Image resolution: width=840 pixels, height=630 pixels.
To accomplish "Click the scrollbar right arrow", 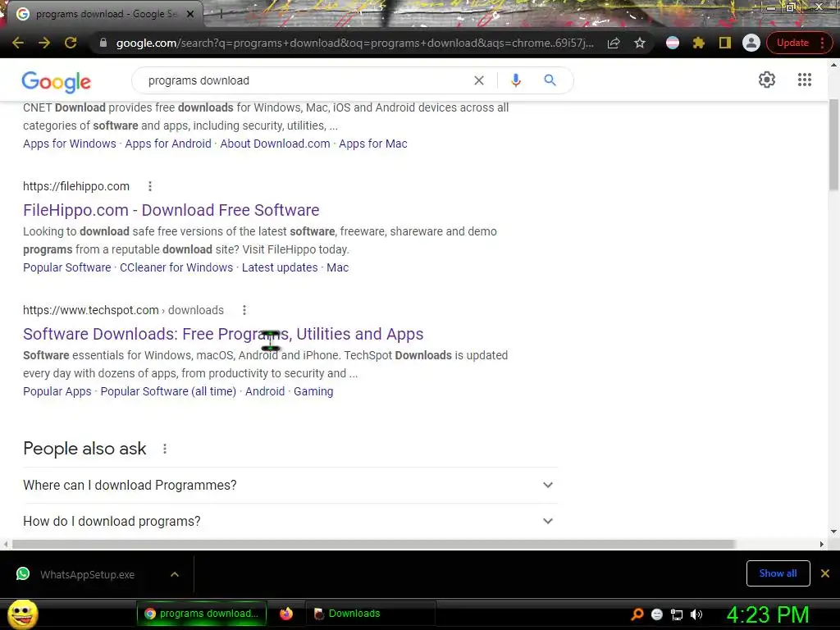I will point(821,544).
